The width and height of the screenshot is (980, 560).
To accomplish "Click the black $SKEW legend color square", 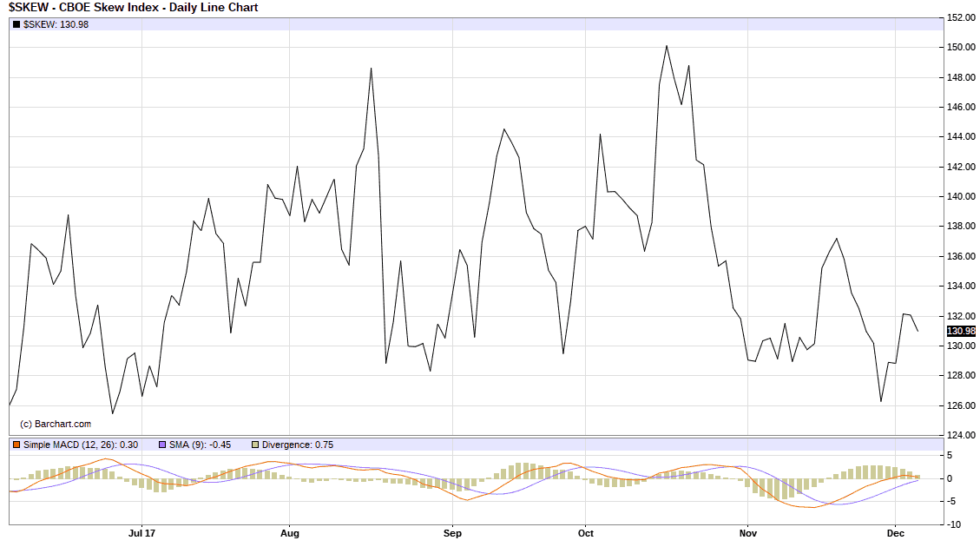I will pos(16,24).
